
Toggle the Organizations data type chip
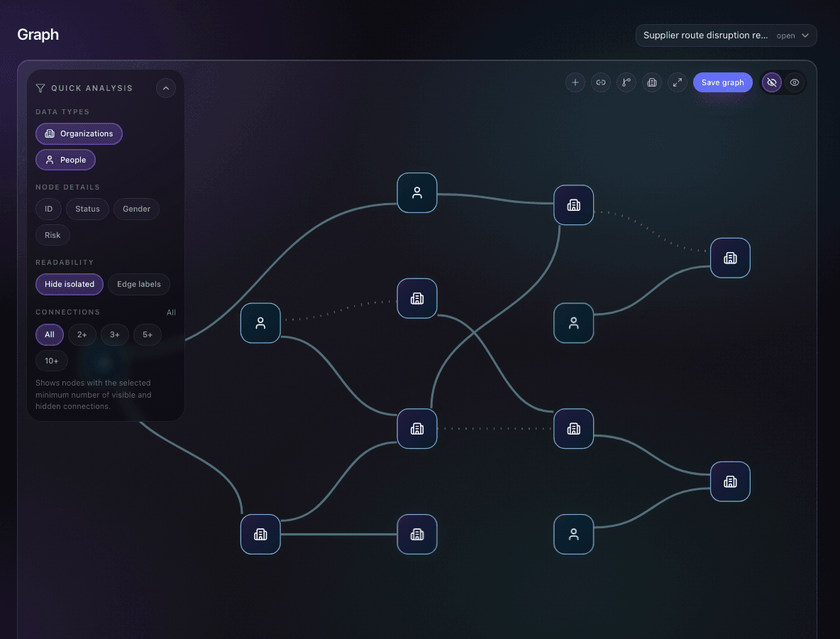tap(79, 133)
